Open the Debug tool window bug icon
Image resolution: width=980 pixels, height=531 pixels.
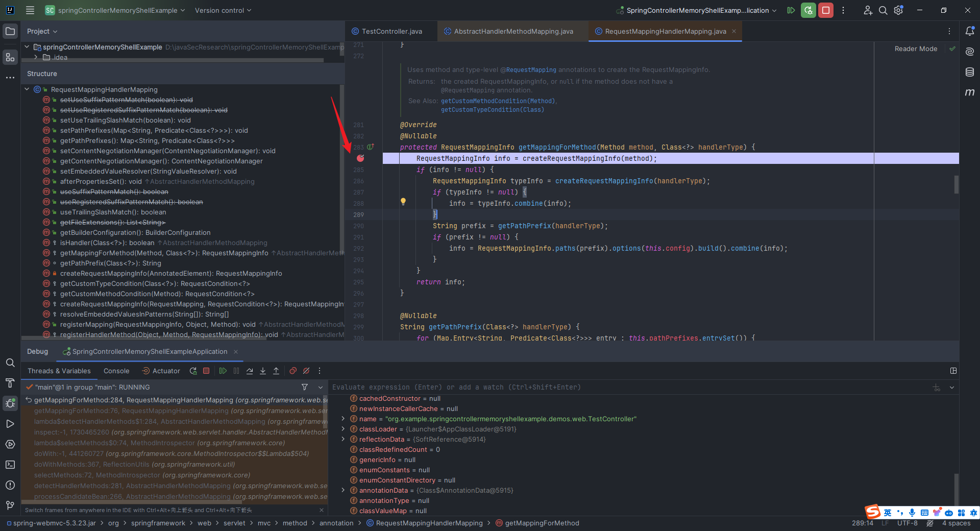pyautogui.click(x=10, y=403)
